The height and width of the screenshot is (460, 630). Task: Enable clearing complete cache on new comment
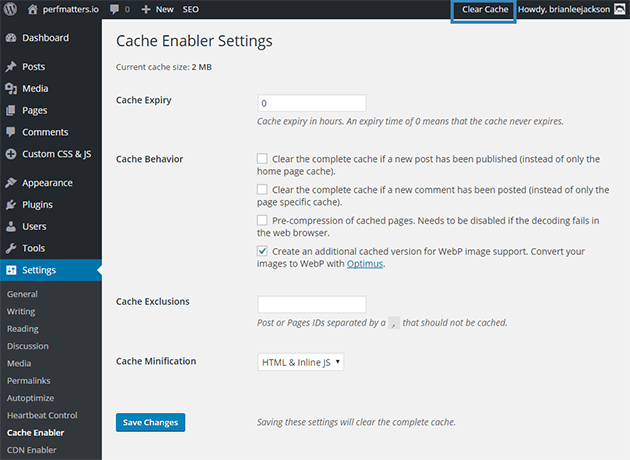coord(262,189)
